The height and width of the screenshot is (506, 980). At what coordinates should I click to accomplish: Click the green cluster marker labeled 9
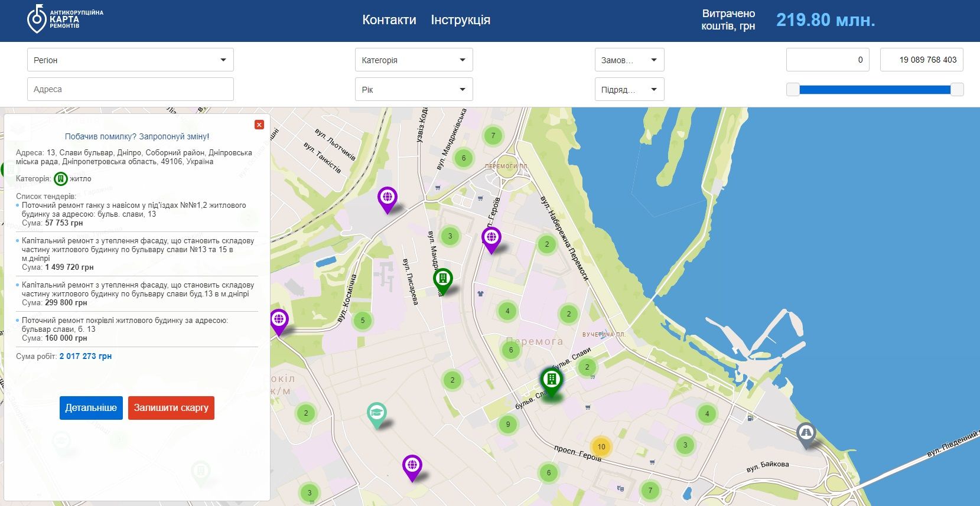click(507, 424)
